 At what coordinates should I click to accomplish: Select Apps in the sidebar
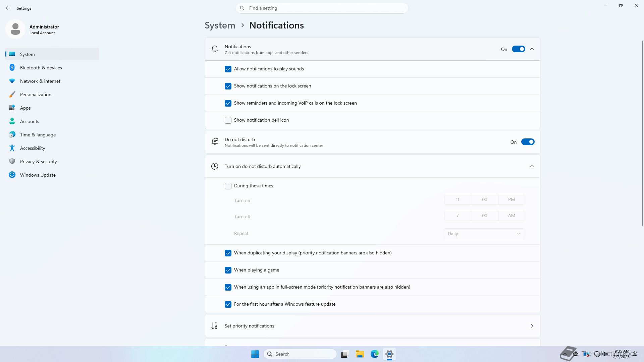(25, 108)
